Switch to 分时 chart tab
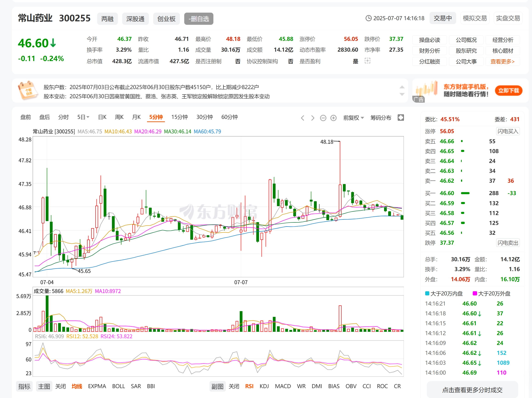This screenshot has height=398, width=532. tap(63, 117)
